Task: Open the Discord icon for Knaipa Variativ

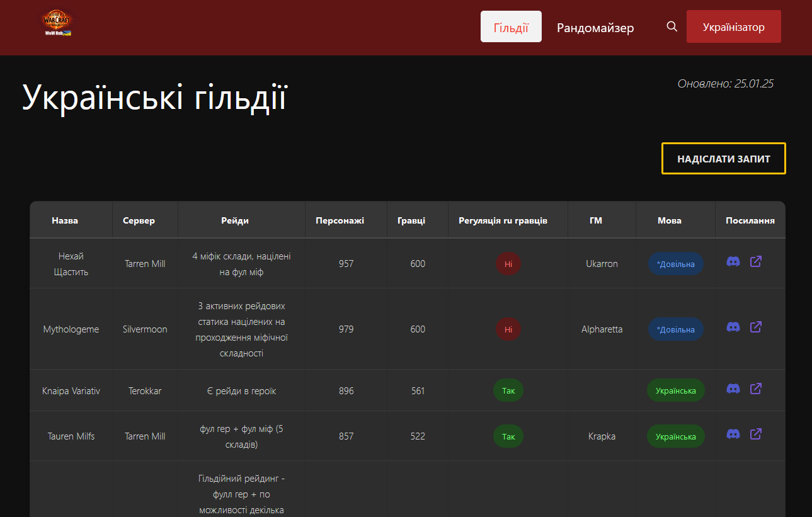Action: tap(733, 389)
